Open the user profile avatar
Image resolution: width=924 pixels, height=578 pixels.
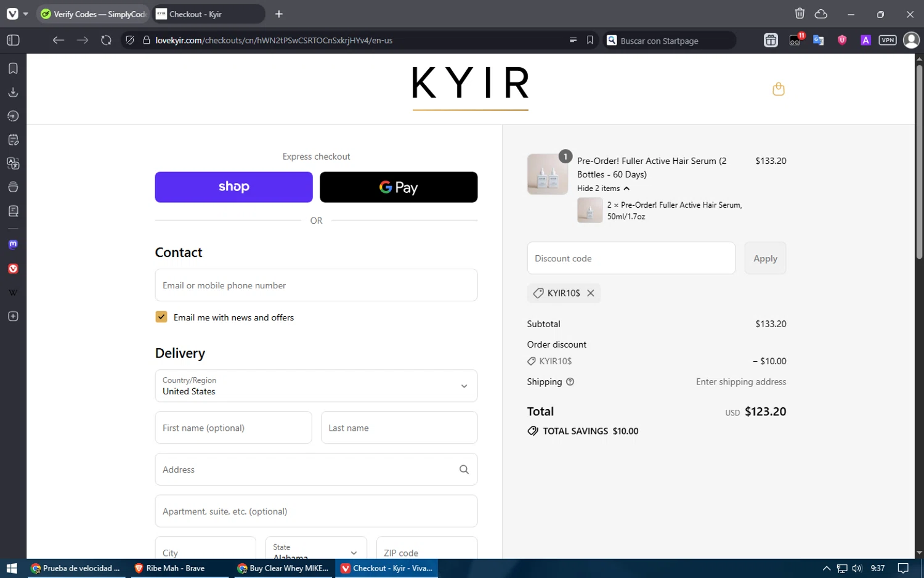[x=911, y=40]
